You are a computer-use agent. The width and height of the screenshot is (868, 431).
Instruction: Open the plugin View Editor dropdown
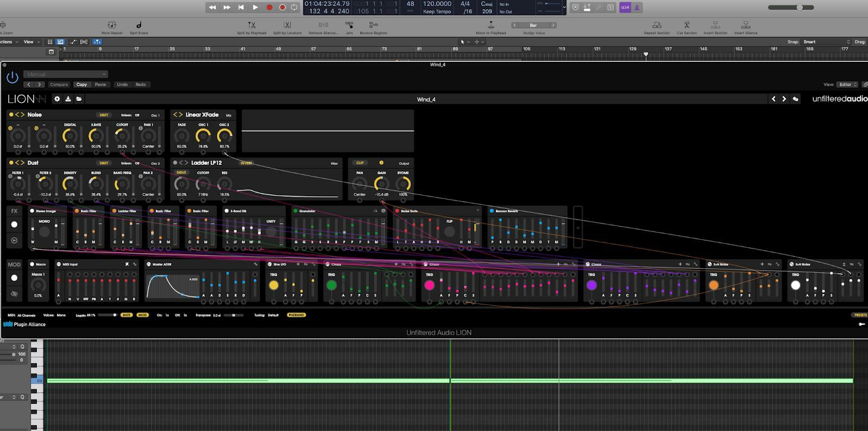[x=848, y=85]
